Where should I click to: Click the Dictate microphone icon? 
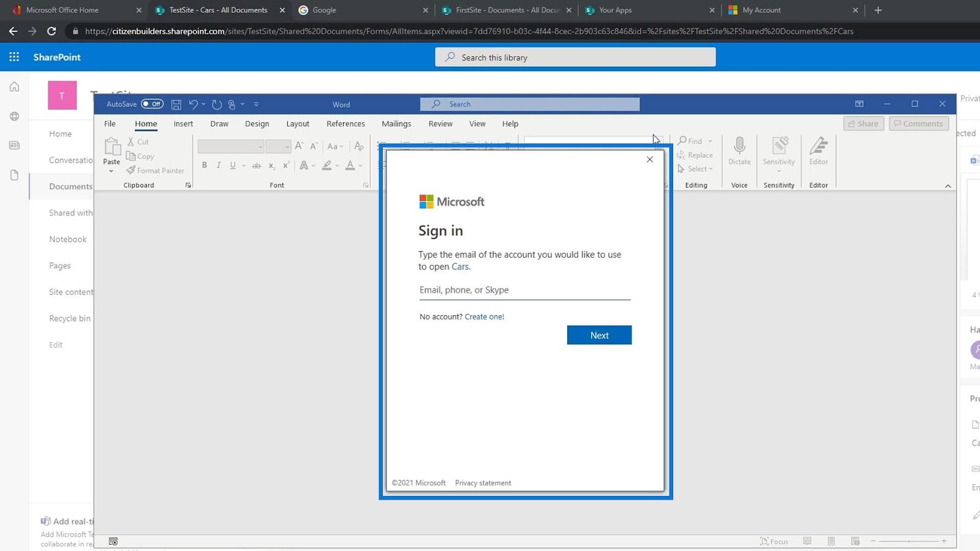pos(739,146)
